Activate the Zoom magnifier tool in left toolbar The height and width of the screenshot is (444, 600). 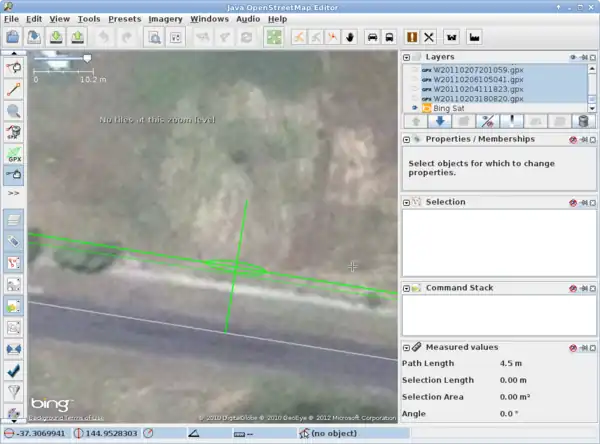pos(14,111)
